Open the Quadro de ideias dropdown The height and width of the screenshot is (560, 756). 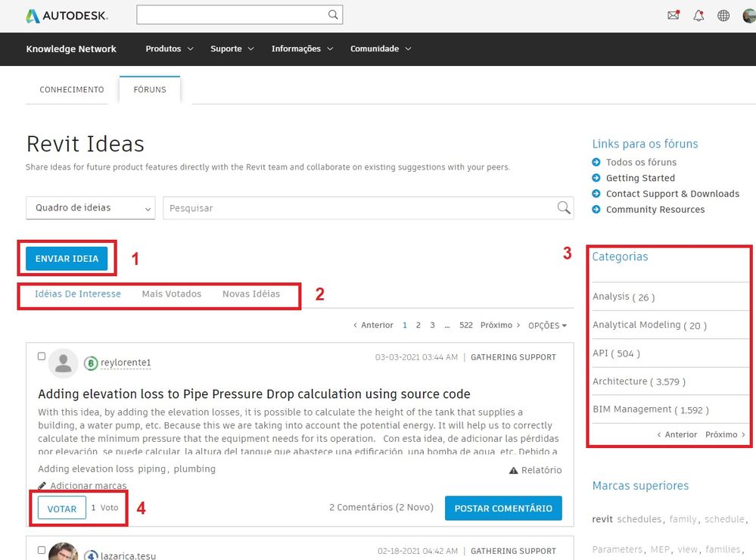pyautogui.click(x=91, y=208)
